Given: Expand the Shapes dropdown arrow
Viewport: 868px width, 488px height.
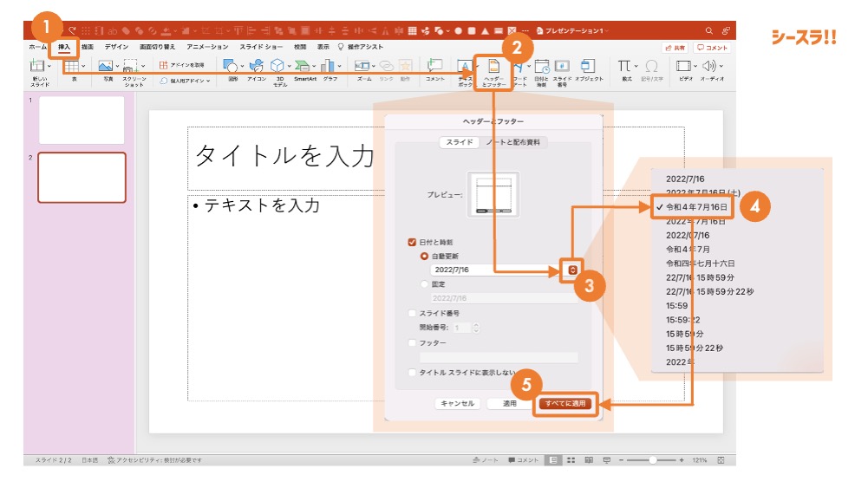Looking at the screenshot, I should pos(242,67).
